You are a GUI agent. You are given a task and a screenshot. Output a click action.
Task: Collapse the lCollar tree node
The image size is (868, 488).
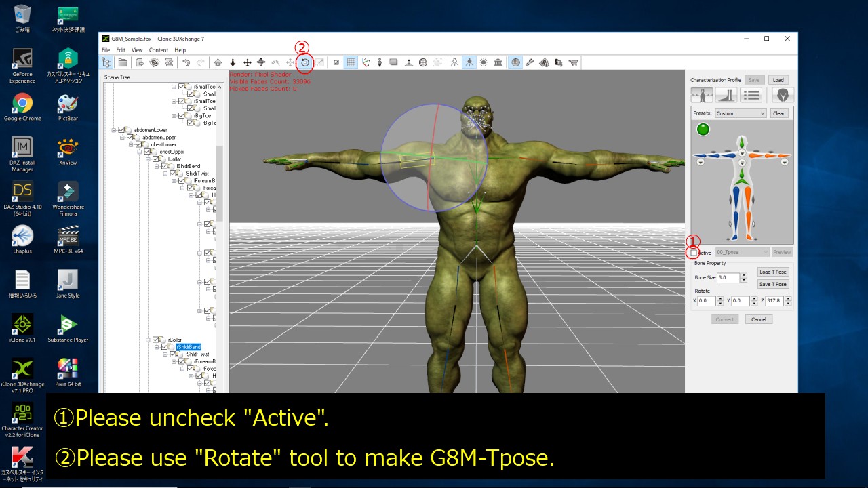point(148,159)
